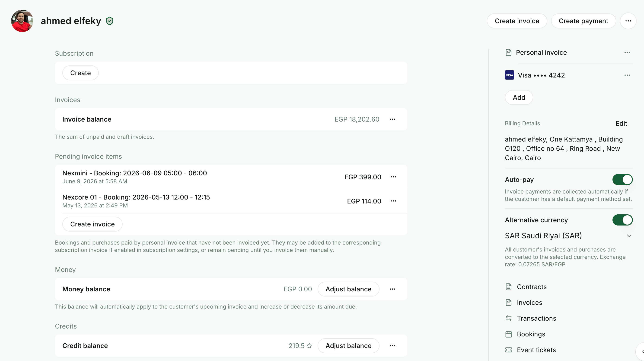This screenshot has width=644, height=361.
Task: Adjust the Credit balance
Action: (348, 346)
